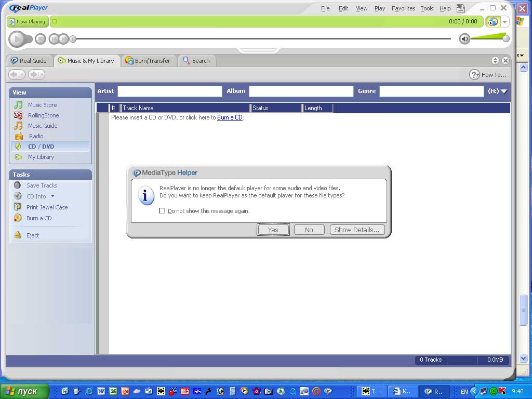Open the Edit menu
Image resolution: width=532 pixels, height=399 pixels.
tap(343, 8)
